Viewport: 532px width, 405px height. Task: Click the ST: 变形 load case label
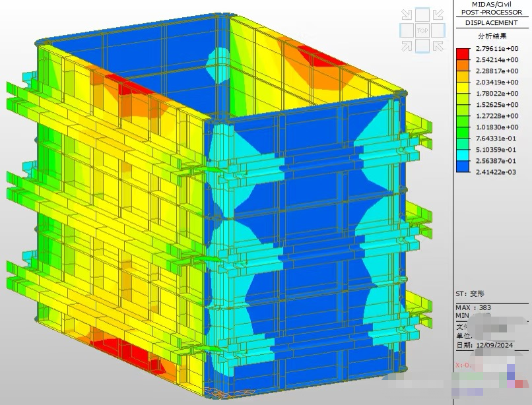[x=470, y=294]
